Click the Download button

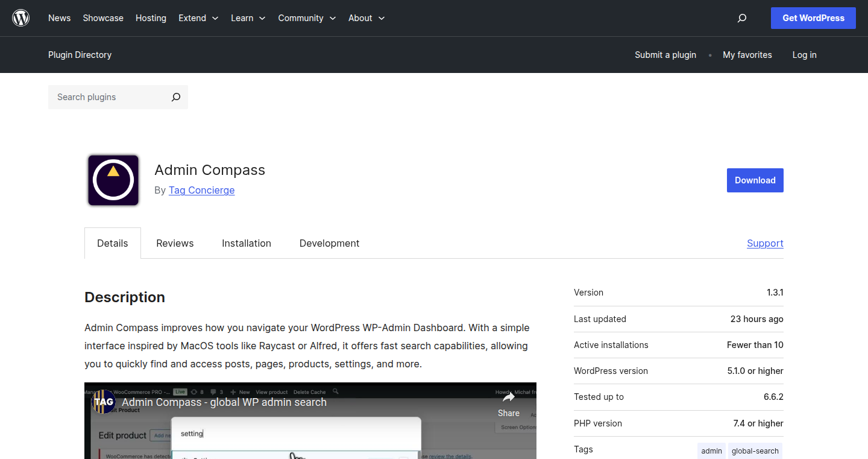[x=755, y=180]
